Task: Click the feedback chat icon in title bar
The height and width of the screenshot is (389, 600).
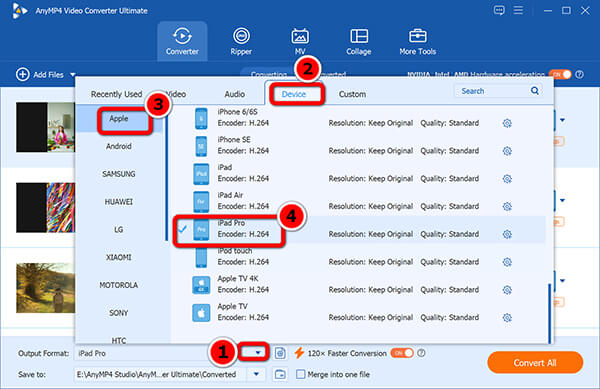Action: point(499,10)
